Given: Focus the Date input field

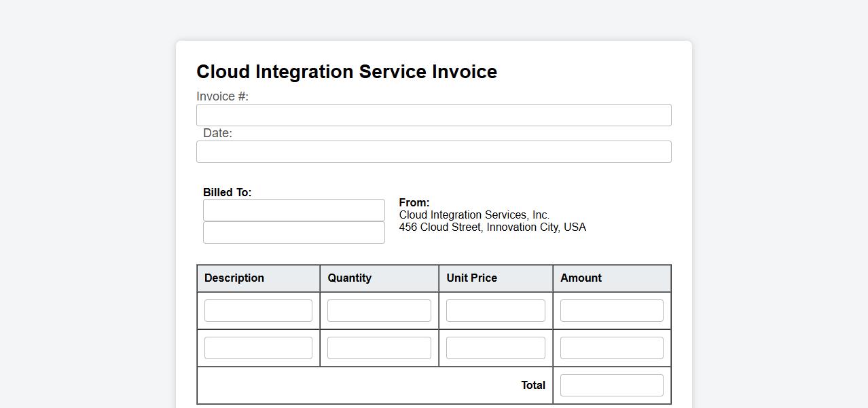Looking at the screenshot, I should 433,152.
